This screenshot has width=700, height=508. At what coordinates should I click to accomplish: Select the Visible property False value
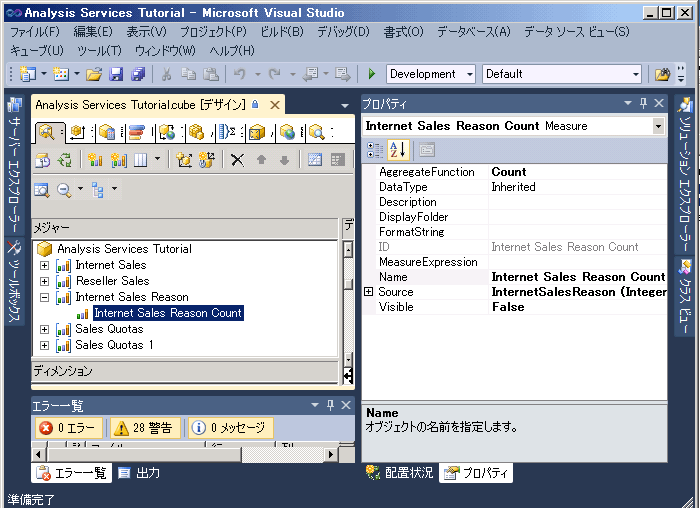point(578,307)
